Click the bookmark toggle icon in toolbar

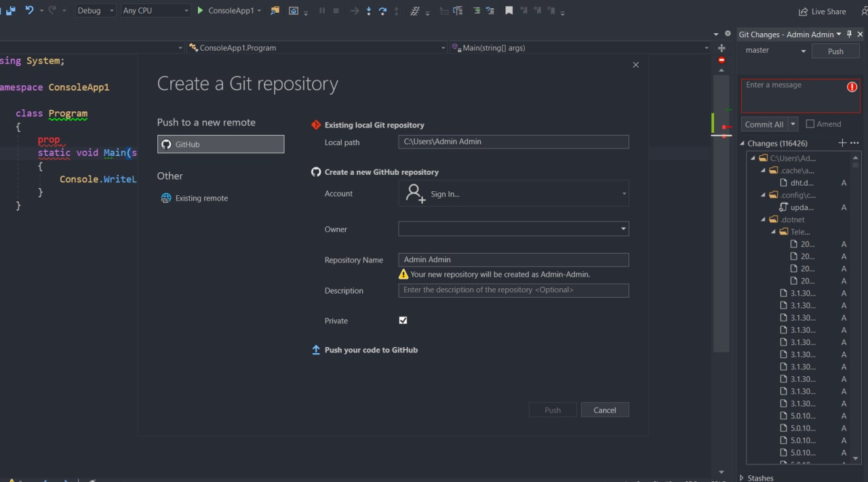coord(509,11)
